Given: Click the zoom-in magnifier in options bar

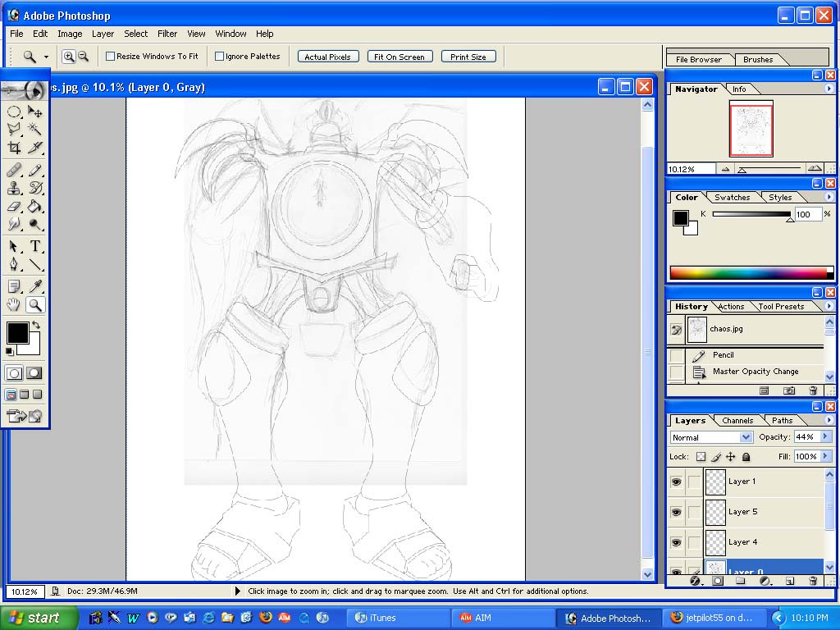Looking at the screenshot, I should tap(69, 57).
